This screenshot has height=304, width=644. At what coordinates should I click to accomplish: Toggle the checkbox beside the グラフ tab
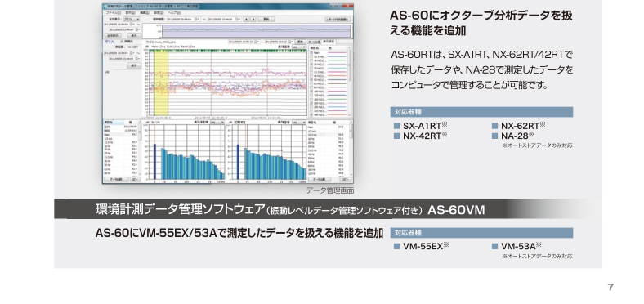[122, 42]
